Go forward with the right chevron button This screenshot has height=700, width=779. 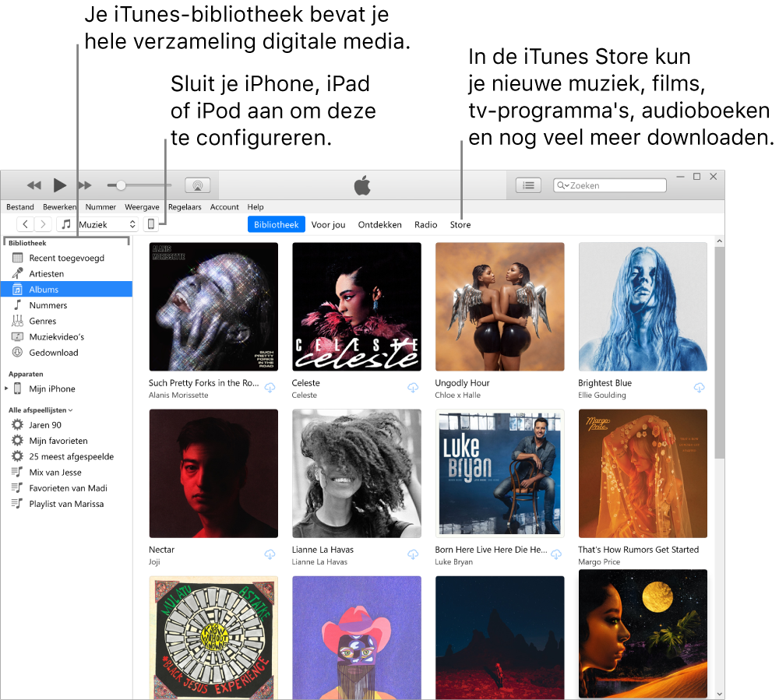(43, 224)
